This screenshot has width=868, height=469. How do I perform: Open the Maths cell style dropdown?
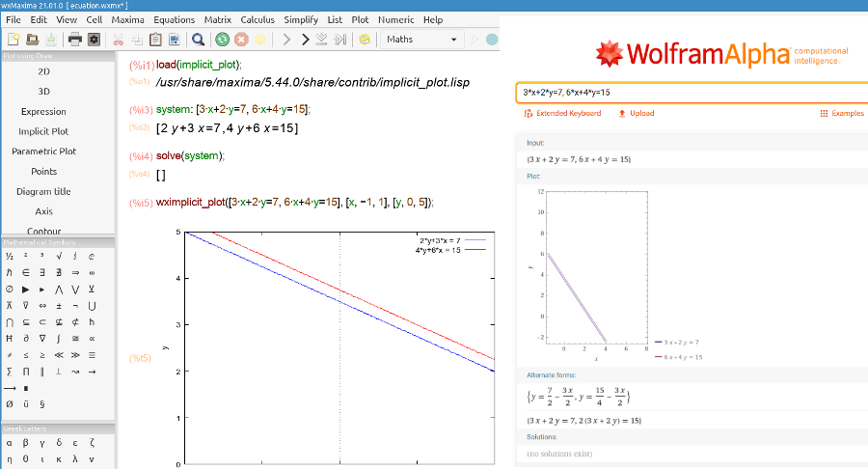click(x=421, y=40)
